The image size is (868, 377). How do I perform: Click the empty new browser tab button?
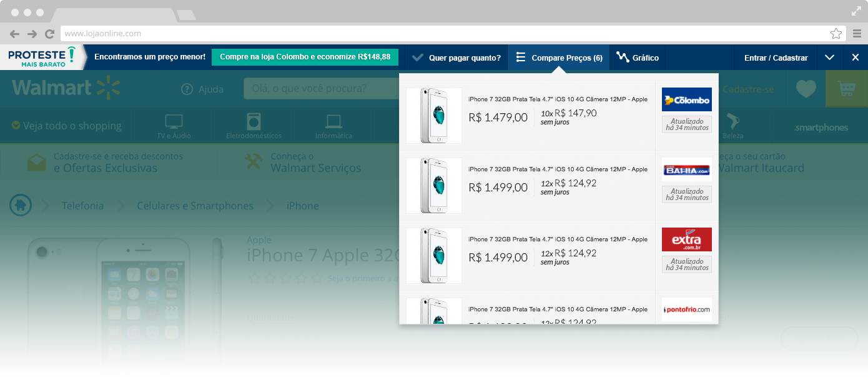coord(185,14)
